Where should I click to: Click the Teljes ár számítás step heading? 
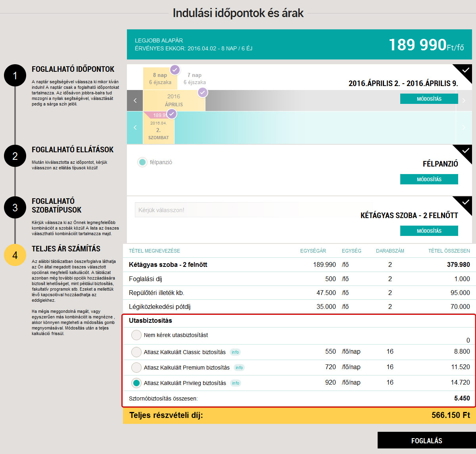[66, 249]
